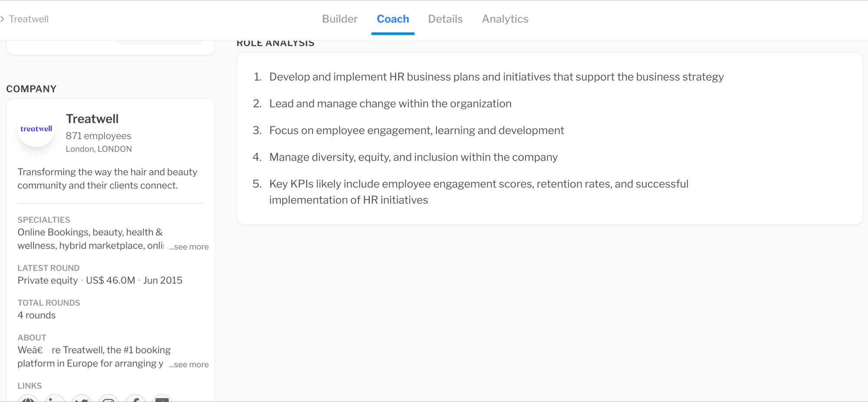Click the last dark square link icon
This screenshot has width=868, height=402.
(162, 399)
